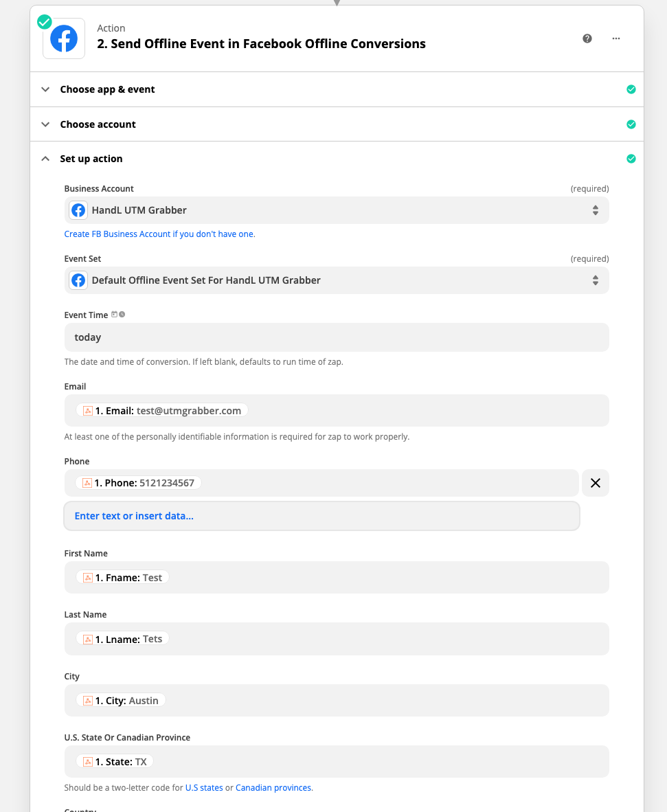Expand the Choose app & event section
The height and width of the screenshot is (812, 667).
click(x=107, y=89)
